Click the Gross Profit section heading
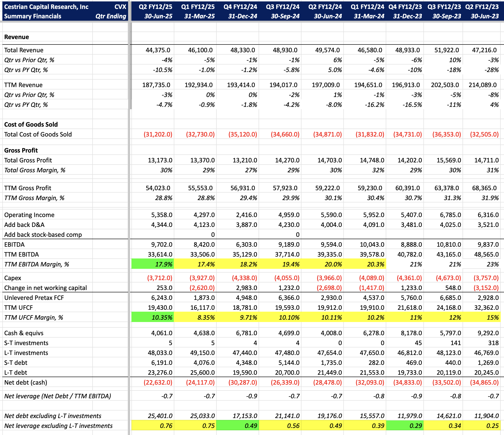Viewport: 504px width, 435px height. 21,150
